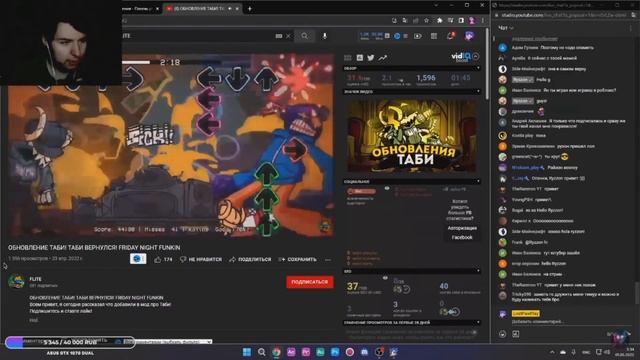
Task: Click the video title ОБНОВЛЕНИЕ ТАБИ text
Action: point(94,248)
